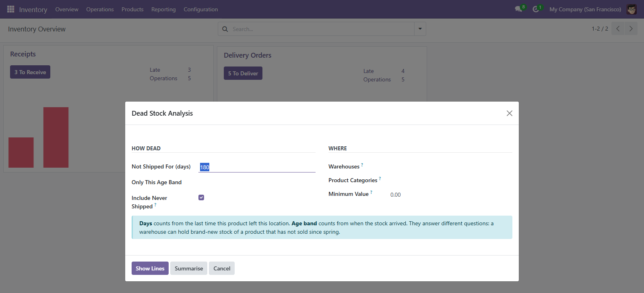
Task: Open the activities clock icon
Action: click(536, 9)
